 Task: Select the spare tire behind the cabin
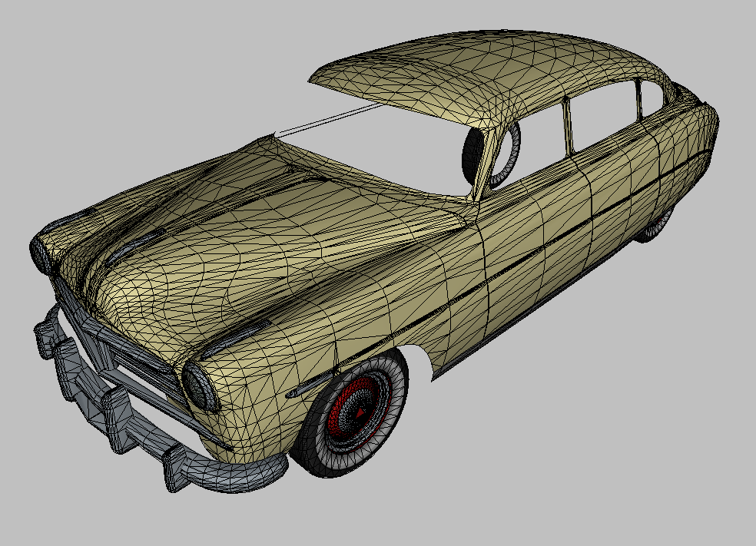[x=474, y=154]
